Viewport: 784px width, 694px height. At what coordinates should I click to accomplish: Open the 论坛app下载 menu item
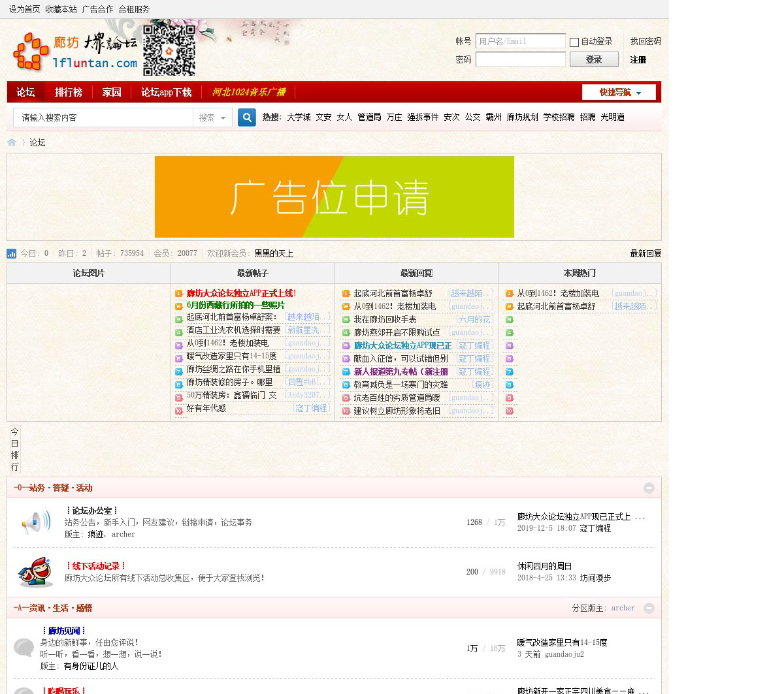click(x=166, y=92)
